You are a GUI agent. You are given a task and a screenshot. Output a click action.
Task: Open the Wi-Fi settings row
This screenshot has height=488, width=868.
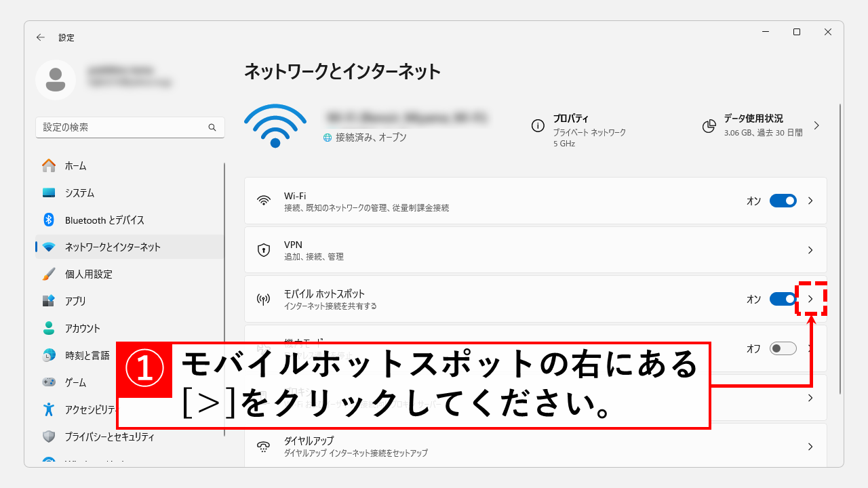pos(536,201)
